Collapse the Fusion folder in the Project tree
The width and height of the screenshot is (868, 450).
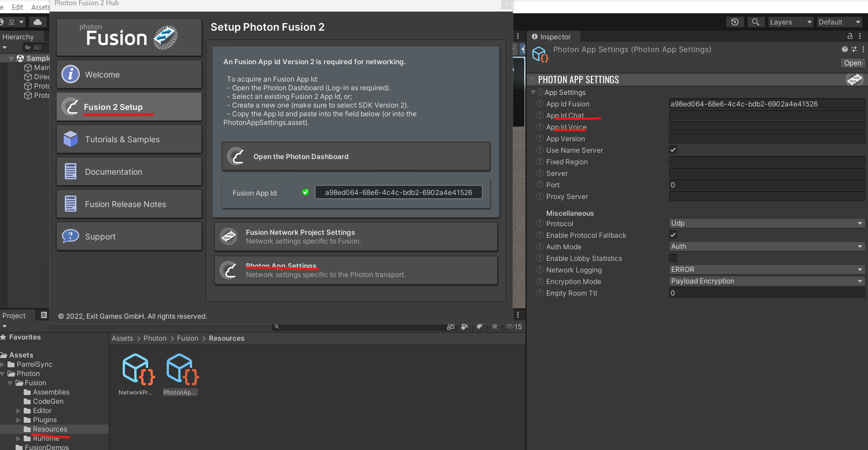[x=11, y=383]
